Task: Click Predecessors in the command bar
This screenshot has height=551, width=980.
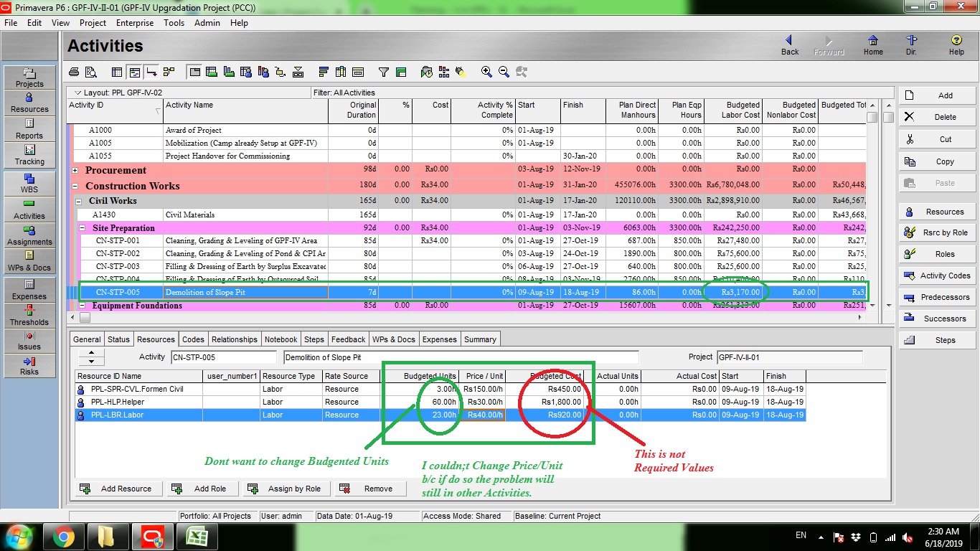Action: coord(938,297)
